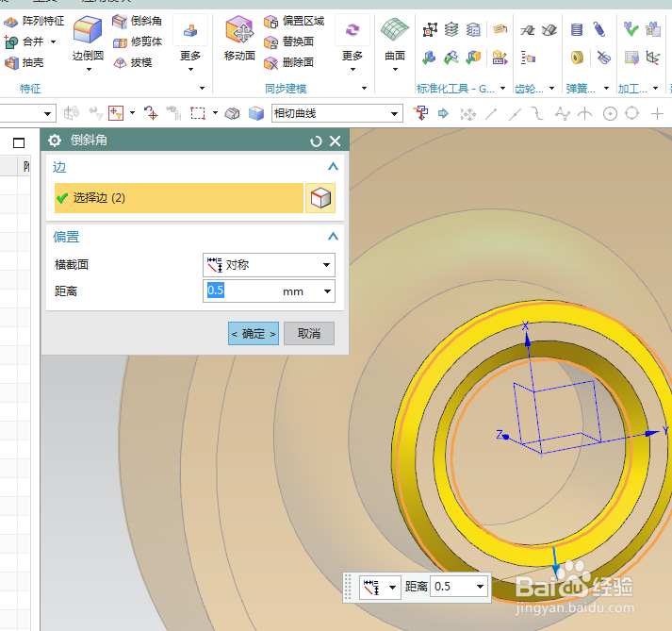Image resolution: width=672 pixels, height=631 pixels.
Task: Select the Unite (合并) tool
Action: click(x=25, y=42)
